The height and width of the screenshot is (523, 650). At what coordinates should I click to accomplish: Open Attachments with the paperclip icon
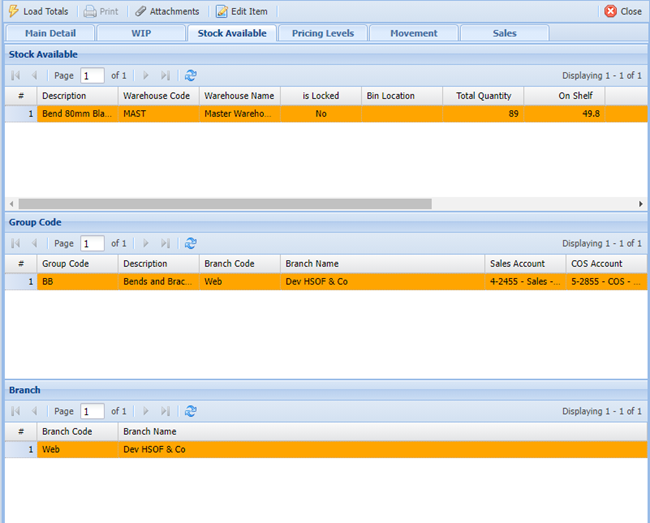point(141,11)
